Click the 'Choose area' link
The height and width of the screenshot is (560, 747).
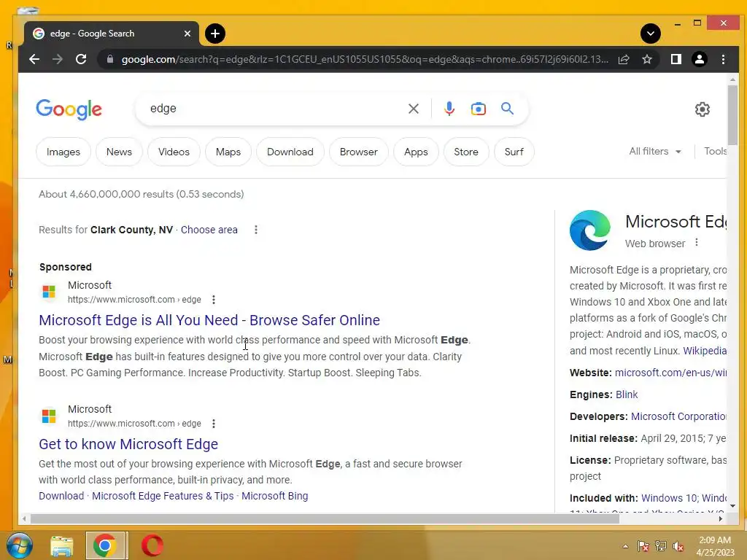point(209,230)
